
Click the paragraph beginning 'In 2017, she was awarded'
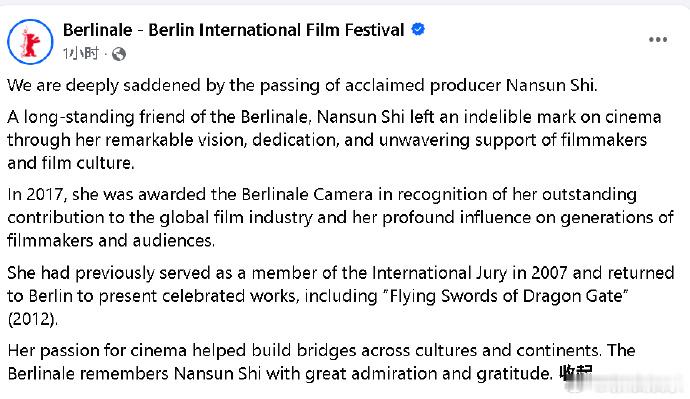[340, 217]
